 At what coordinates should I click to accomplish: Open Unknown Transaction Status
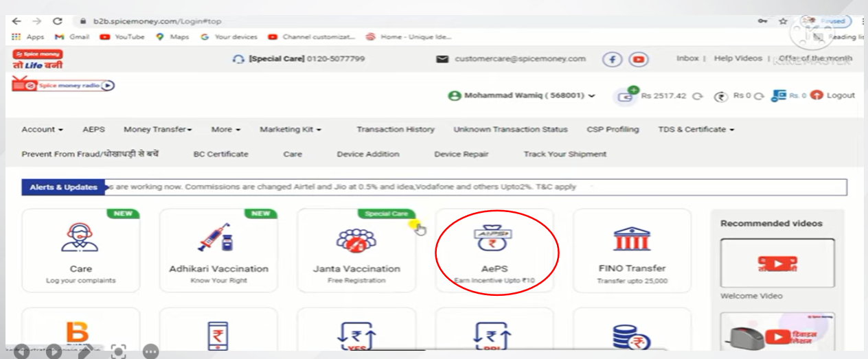[x=510, y=129]
